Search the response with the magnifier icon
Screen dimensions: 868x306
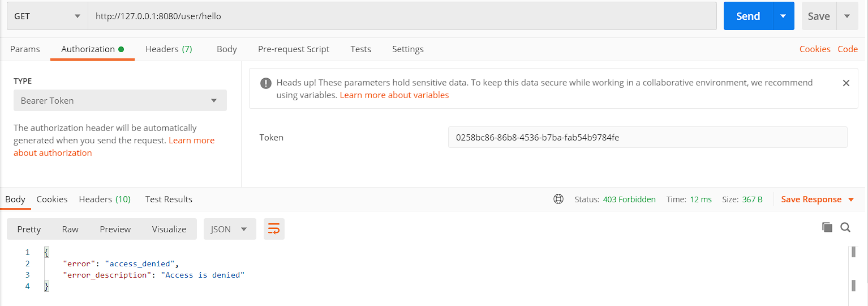tap(845, 227)
